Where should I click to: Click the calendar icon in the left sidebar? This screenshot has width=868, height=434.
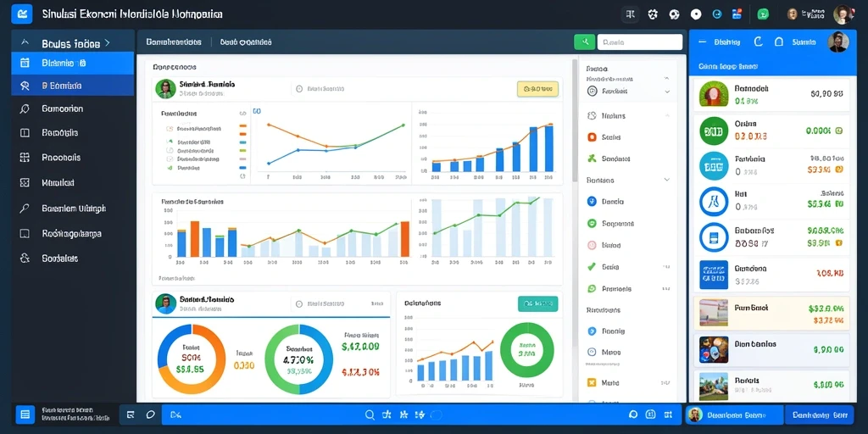(25, 63)
